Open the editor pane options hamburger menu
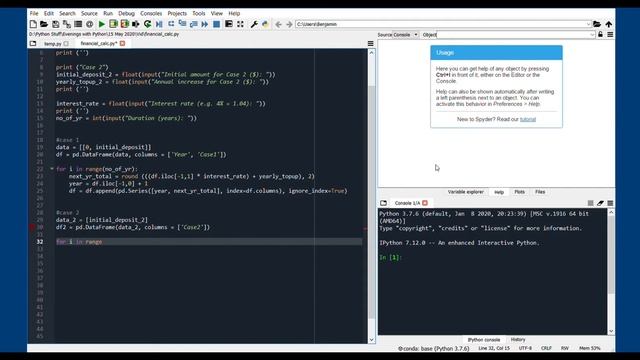The image size is (640, 360). pos(371,44)
